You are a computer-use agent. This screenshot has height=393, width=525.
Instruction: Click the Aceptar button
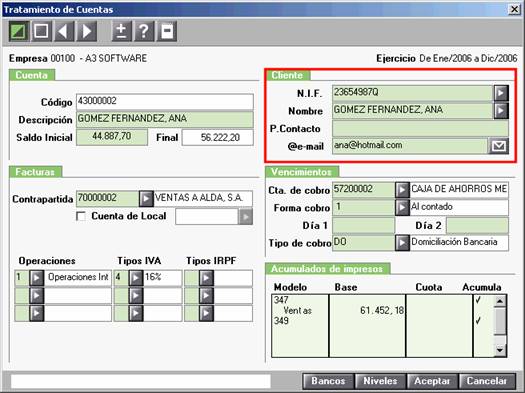[432, 381]
